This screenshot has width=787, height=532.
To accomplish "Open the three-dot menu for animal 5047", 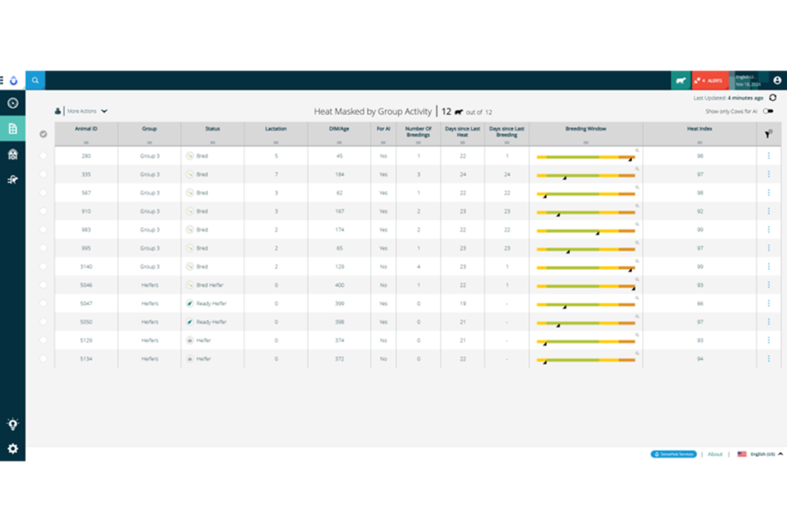I will coord(768,304).
